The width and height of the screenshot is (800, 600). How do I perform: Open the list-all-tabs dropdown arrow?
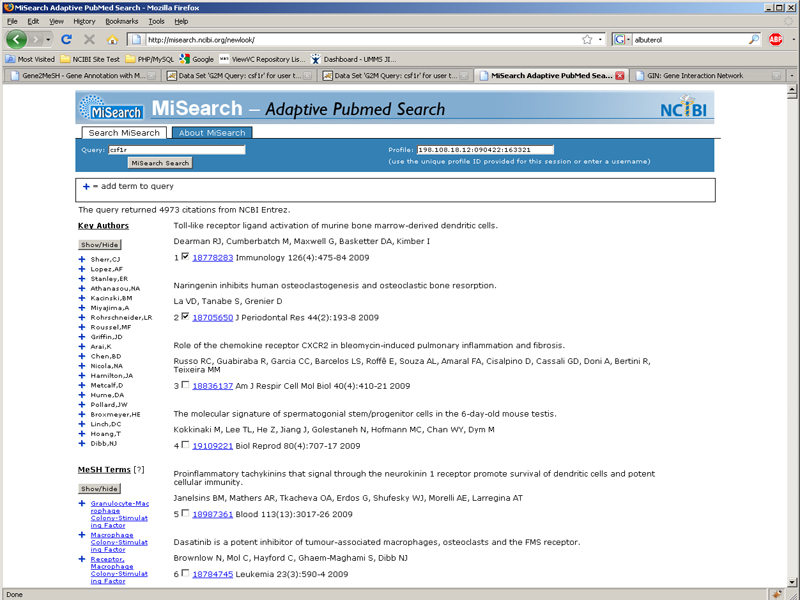(x=792, y=76)
